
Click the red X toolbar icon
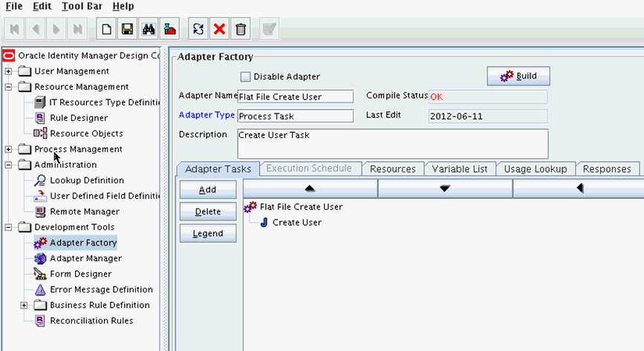tap(219, 29)
